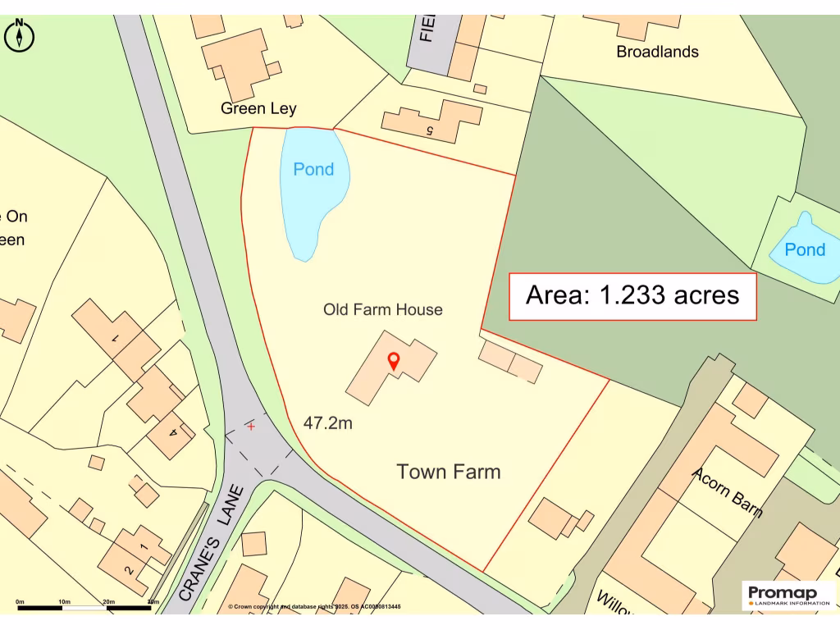840x630 pixels.
Task: Select the Area: 1.233 acres label box
Action: [632, 295]
